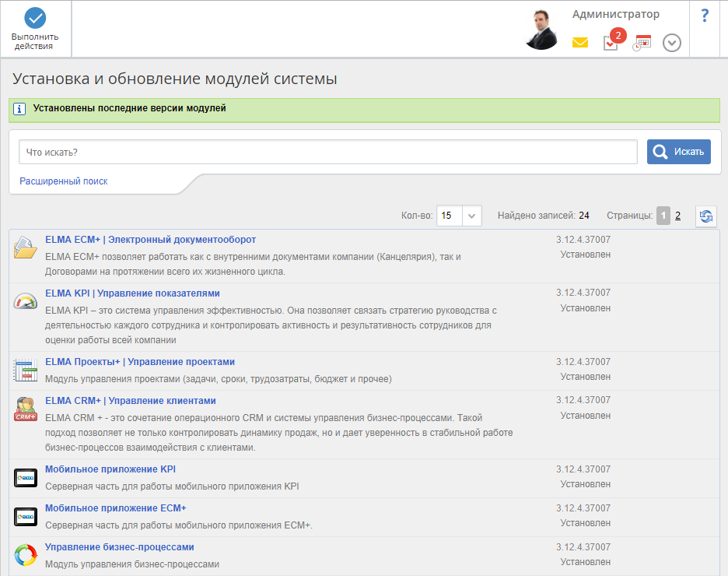Click the info icon in green banner
This screenshot has height=576, width=728.
click(19, 109)
